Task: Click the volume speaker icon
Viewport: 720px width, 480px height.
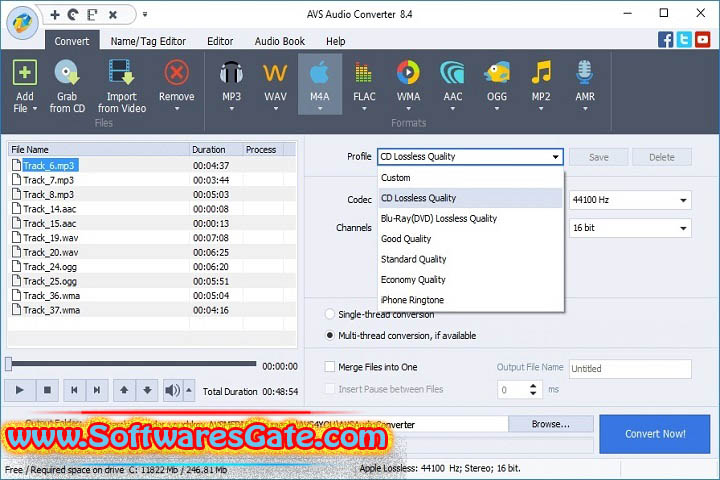Action: click(173, 390)
